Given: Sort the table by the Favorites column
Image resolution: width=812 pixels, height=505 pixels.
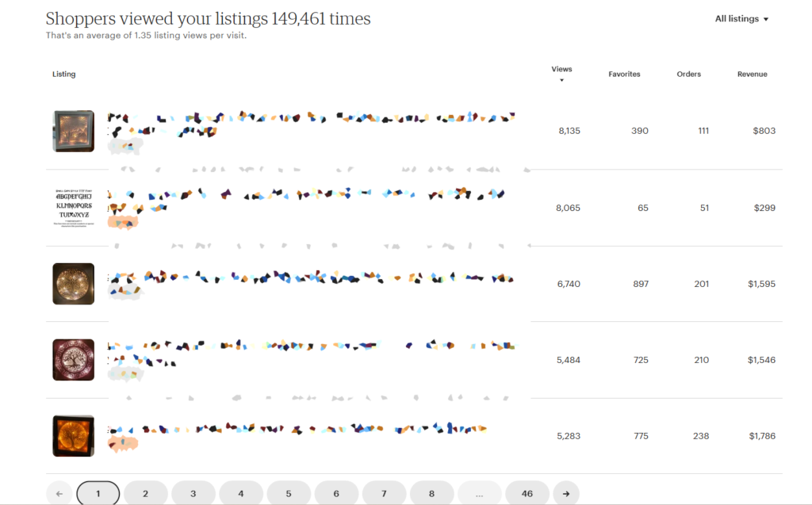Looking at the screenshot, I should (x=624, y=74).
